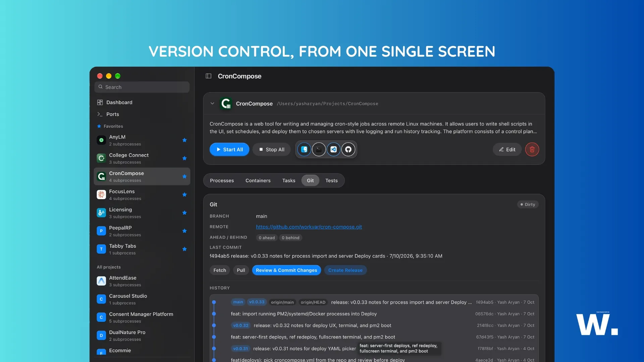Open FocusLens project
Viewport: 644px width, 362px height.
point(142,195)
